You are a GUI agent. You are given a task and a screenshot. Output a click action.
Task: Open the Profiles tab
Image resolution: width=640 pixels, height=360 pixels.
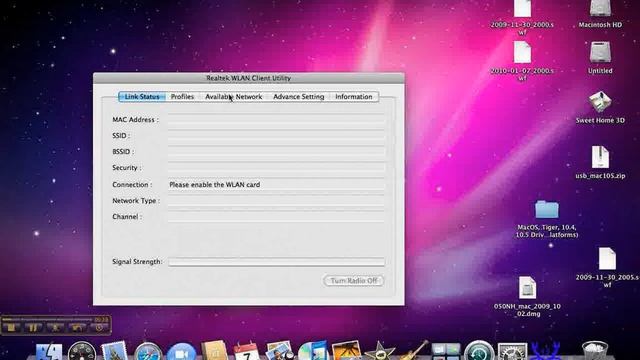click(x=182, y=97)
